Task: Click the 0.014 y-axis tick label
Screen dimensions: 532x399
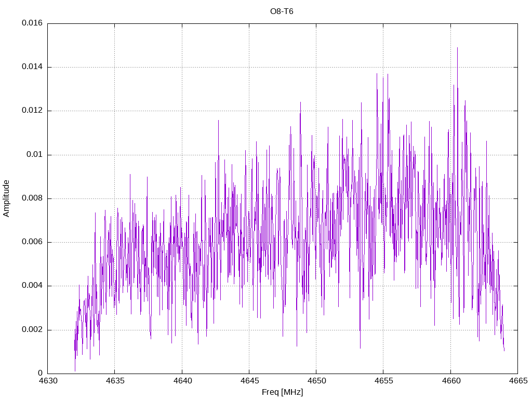Action: pos(32,67)
